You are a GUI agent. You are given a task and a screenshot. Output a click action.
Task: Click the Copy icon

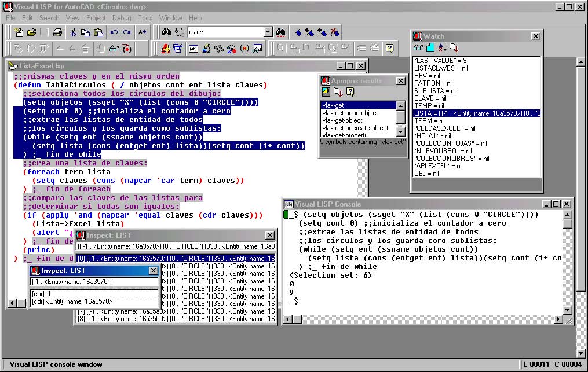[x=86, y=32]
